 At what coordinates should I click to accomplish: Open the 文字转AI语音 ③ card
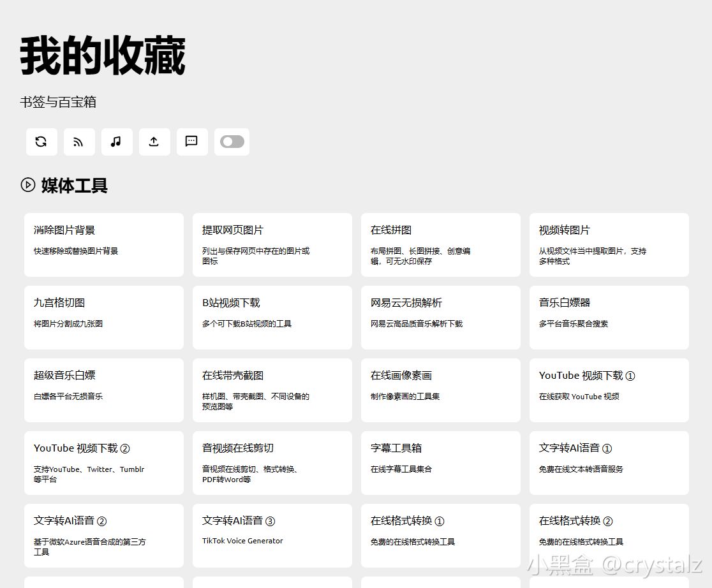click(272, 535)
